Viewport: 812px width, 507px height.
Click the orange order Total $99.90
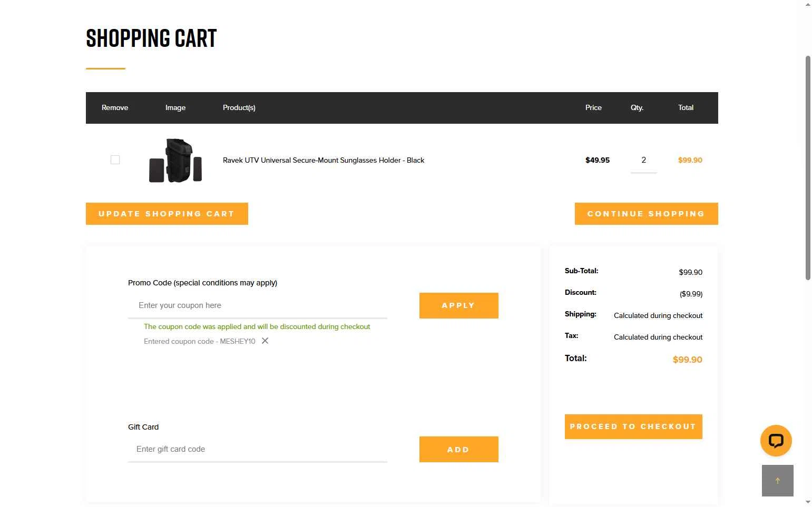pos(687,360)
